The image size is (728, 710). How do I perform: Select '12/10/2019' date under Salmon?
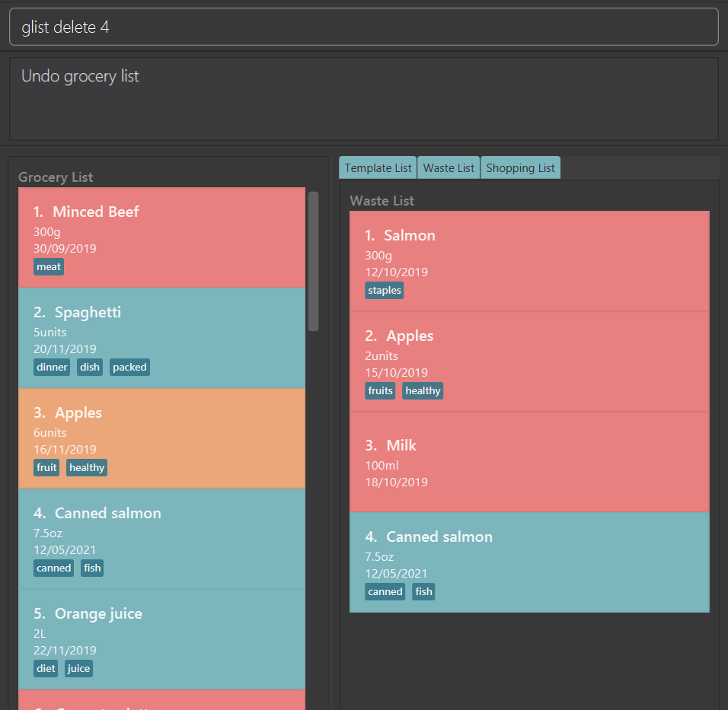(397, 272)
